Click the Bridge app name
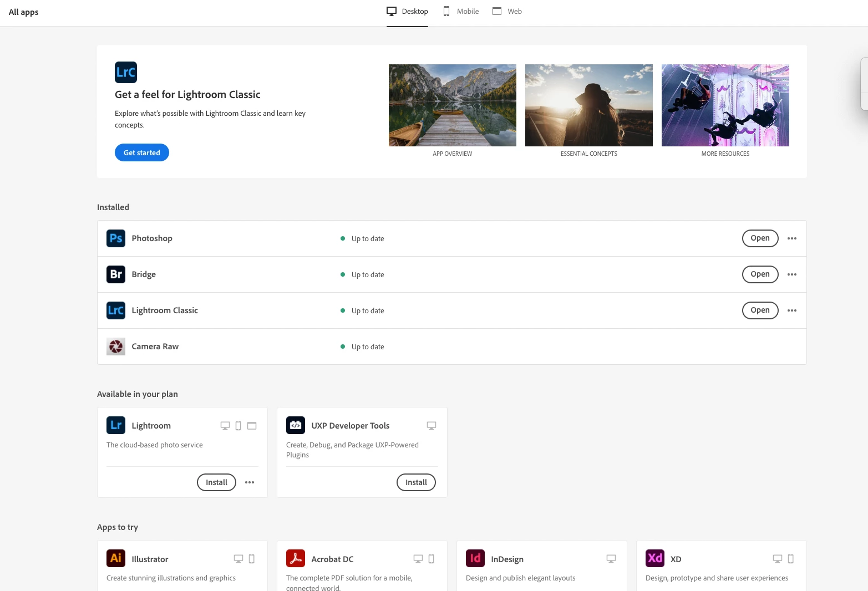This screenshot has width=868, height=591. click(x=144, y=274)
